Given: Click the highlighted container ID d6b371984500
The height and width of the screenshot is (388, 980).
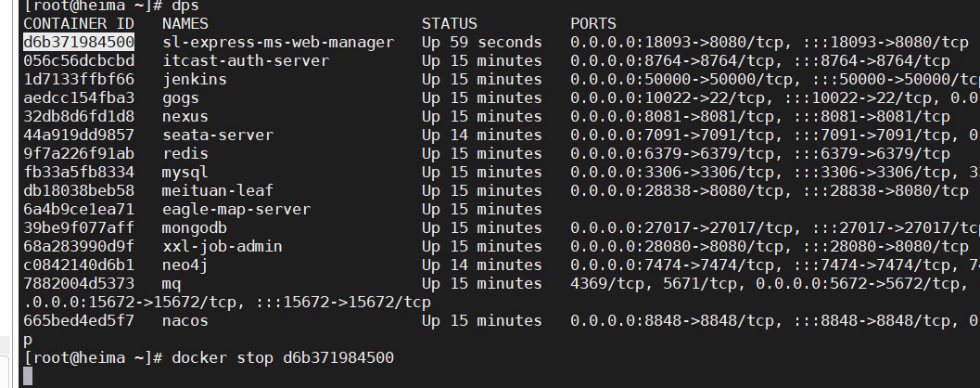Looking at the screenshot, I should point(79,42).
